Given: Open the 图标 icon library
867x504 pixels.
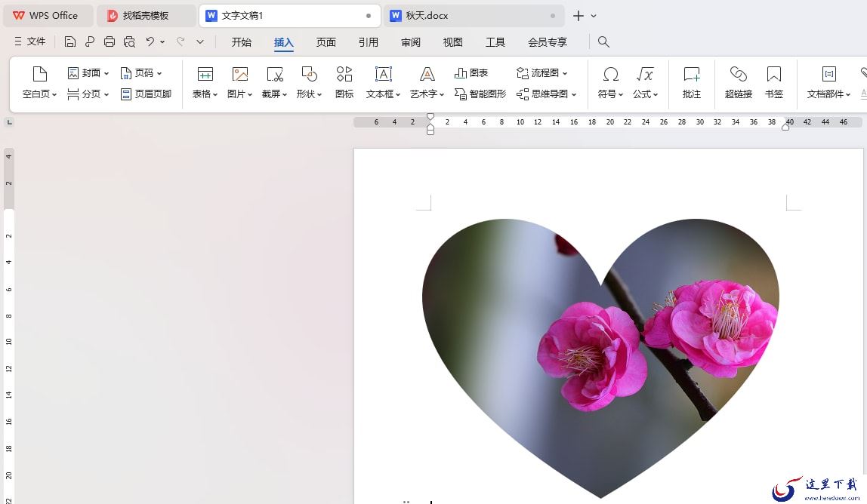Looking at the screenshot, I should [x=344, y=83].
